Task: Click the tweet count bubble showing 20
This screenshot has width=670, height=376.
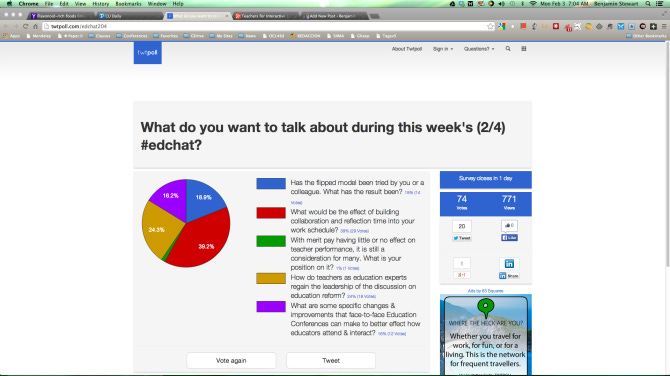Action: point(462,226)
